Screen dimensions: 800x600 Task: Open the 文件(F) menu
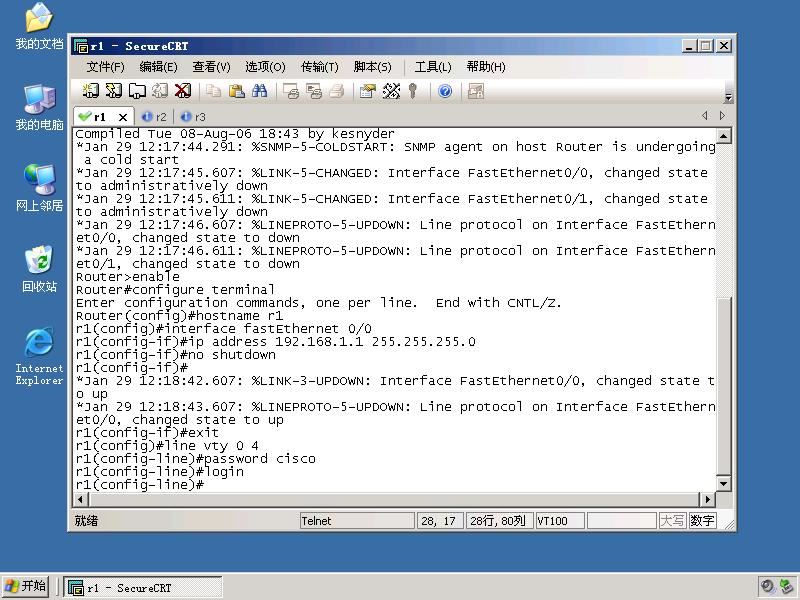click(x=106, y=67)
